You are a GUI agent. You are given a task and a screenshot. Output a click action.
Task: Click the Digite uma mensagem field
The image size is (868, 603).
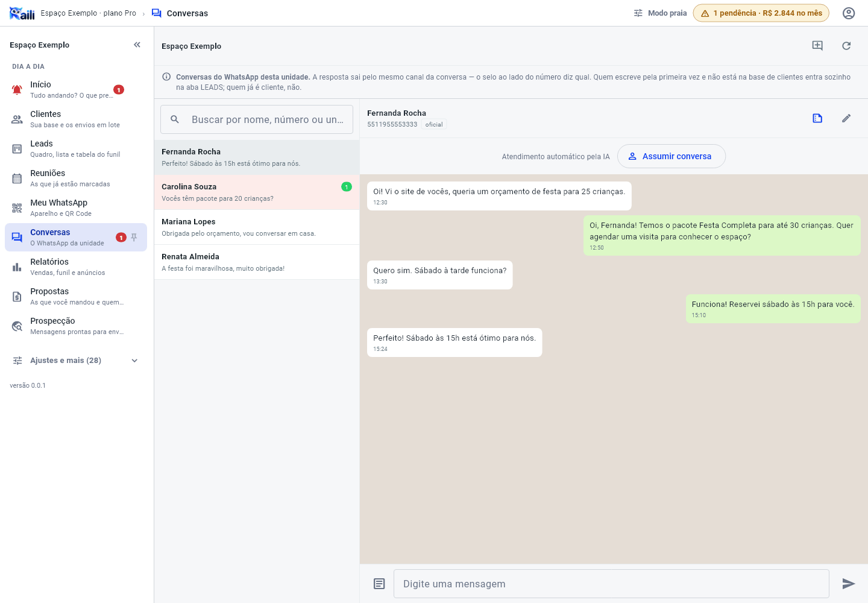point(611,584)
